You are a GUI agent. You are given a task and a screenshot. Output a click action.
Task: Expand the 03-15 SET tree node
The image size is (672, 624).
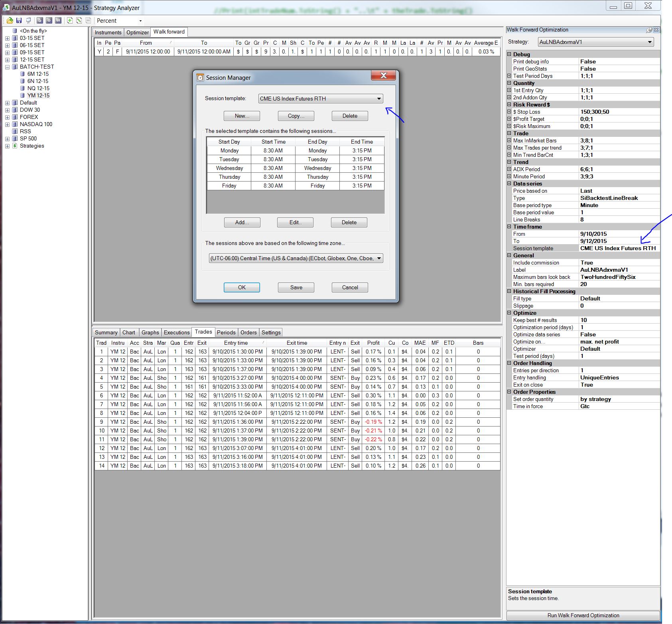click(x=7, y=38)
